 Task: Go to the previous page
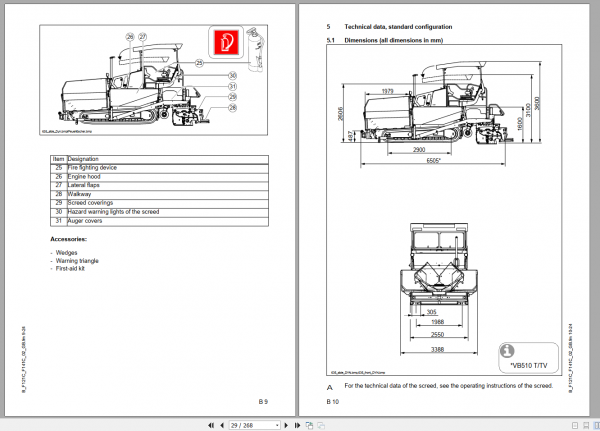click(x=222, y=425)
